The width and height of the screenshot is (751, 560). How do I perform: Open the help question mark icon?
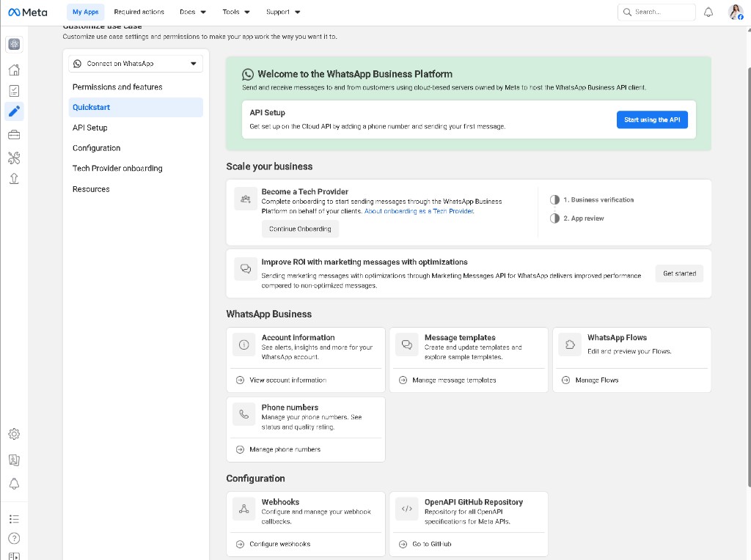[15, 539]
